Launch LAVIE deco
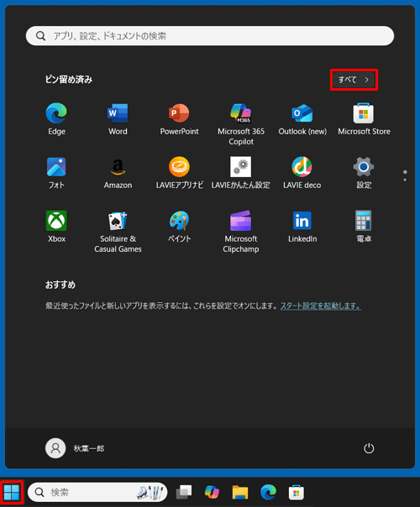 (x=302, y=173)
